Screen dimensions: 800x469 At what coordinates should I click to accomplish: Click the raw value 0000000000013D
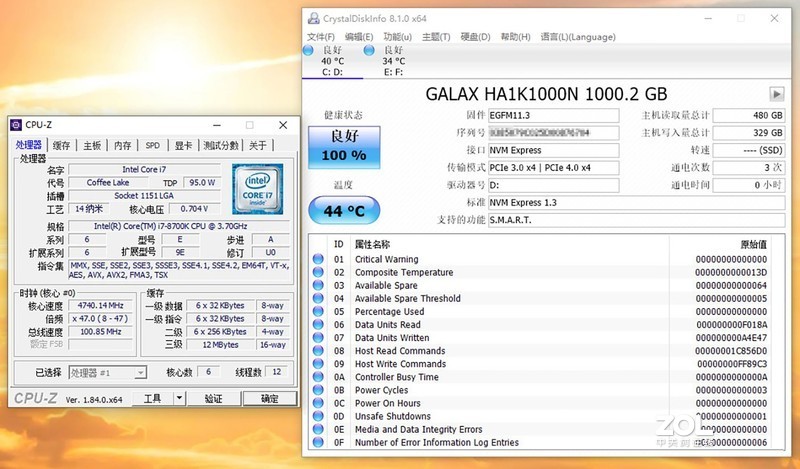pyautogui.click(x=731, y=272)
